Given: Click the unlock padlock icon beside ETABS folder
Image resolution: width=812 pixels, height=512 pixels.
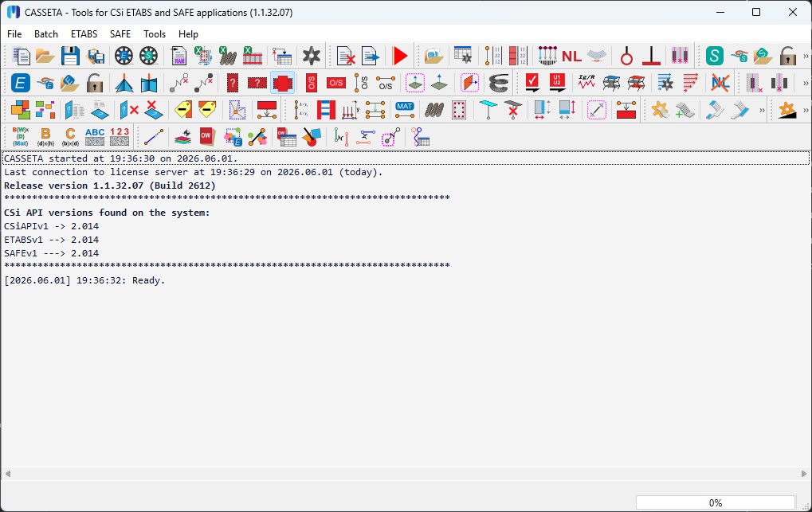Looking at the screenshot, I should (95, 83).
